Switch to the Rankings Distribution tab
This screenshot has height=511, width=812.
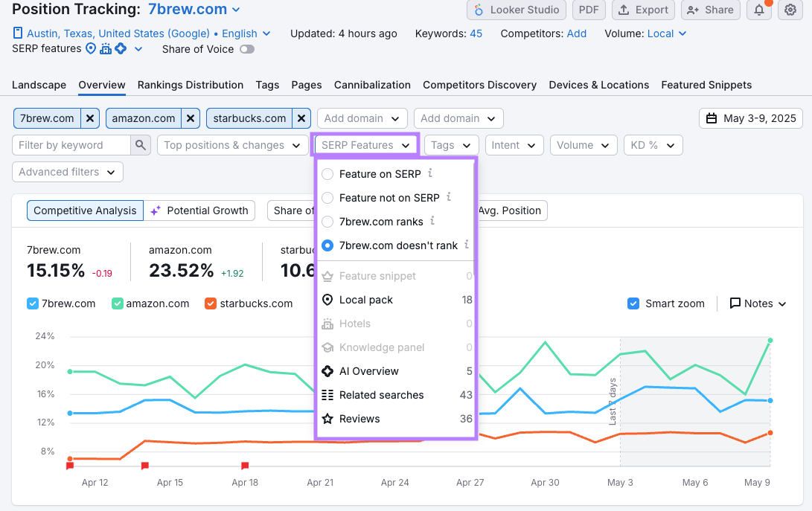[191, 85]
